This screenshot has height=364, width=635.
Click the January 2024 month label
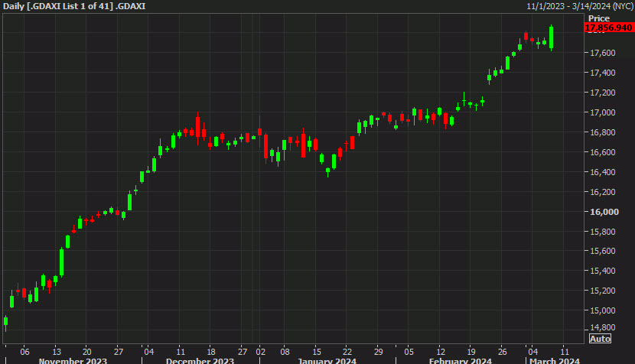click(327, 360)
